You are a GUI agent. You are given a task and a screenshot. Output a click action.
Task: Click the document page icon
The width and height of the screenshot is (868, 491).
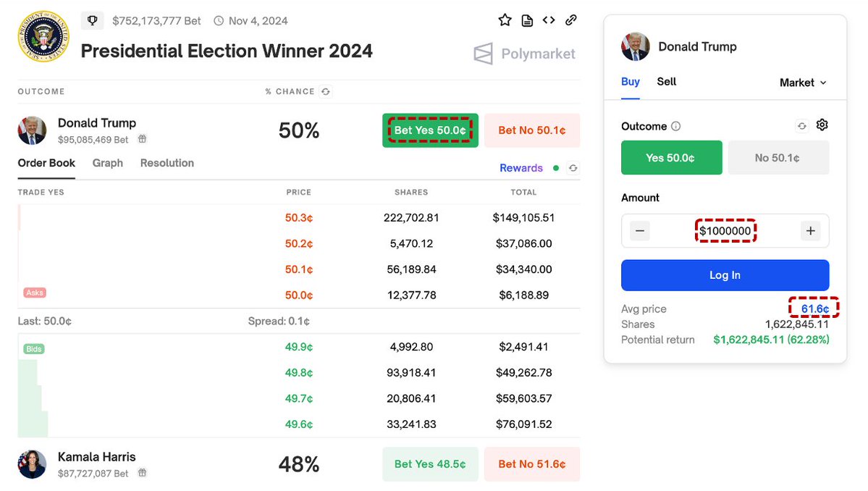pyautogui.click(x=527, y=20)
